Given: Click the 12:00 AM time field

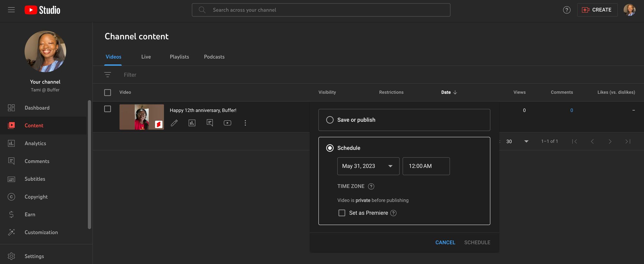Looking at the screenshot, I should (426, 166).
